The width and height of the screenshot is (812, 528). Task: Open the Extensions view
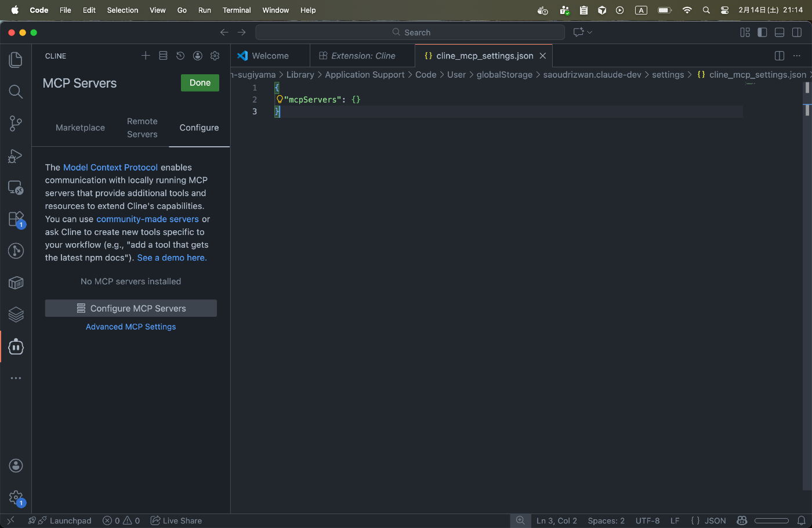16,219
